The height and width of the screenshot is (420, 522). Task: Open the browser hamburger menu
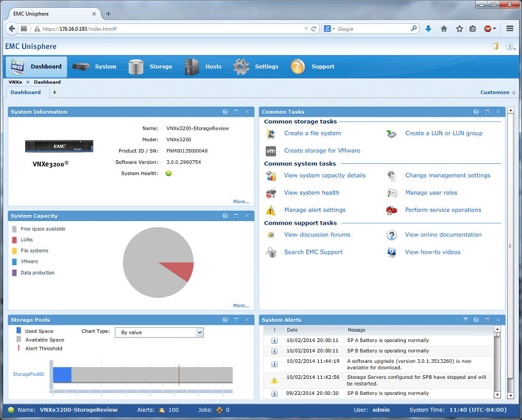[510, 29]
